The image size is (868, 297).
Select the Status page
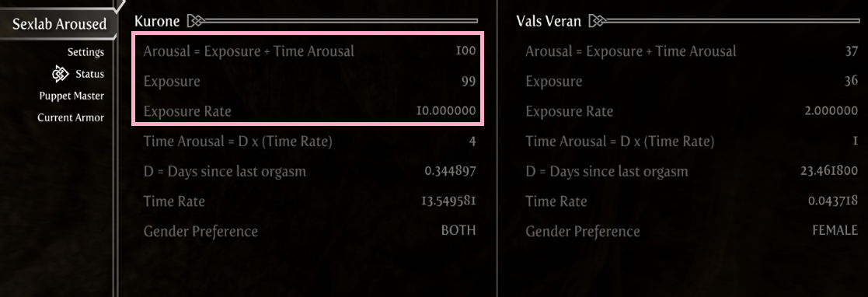89,74
